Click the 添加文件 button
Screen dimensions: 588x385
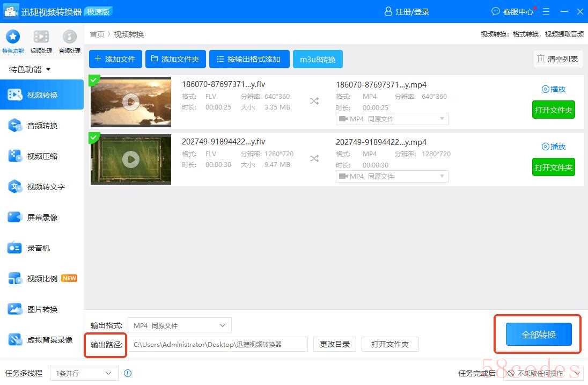point(115,59)
